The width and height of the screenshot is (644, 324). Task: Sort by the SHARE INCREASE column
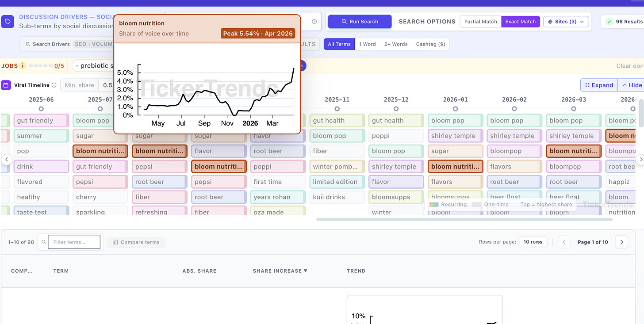pos(280,271)
